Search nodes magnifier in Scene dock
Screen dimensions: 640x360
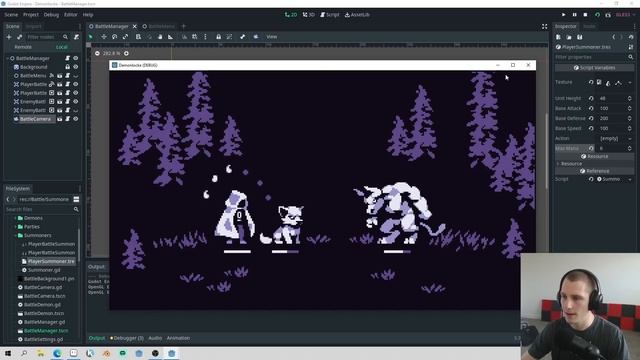[65, 37]
